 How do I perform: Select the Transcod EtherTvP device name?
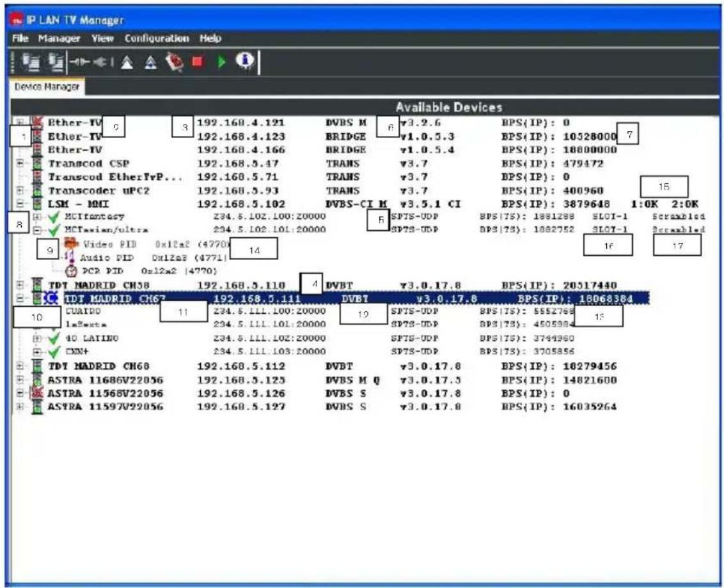tap(115, 177)
